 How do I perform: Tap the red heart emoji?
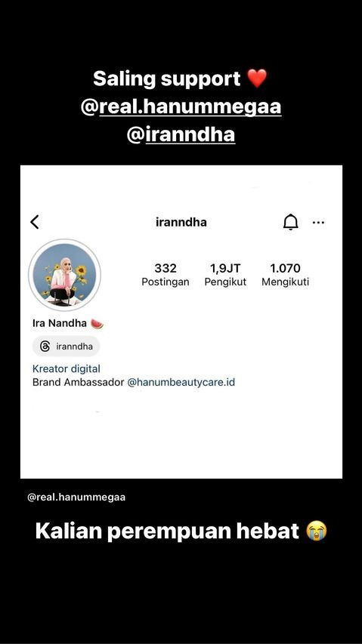tap(257, 78)
